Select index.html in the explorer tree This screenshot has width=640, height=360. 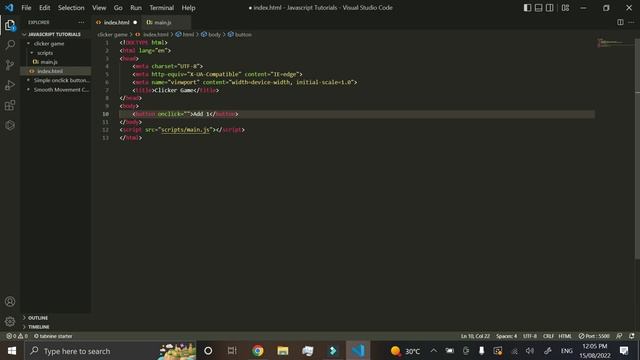[x=50, y=71]
